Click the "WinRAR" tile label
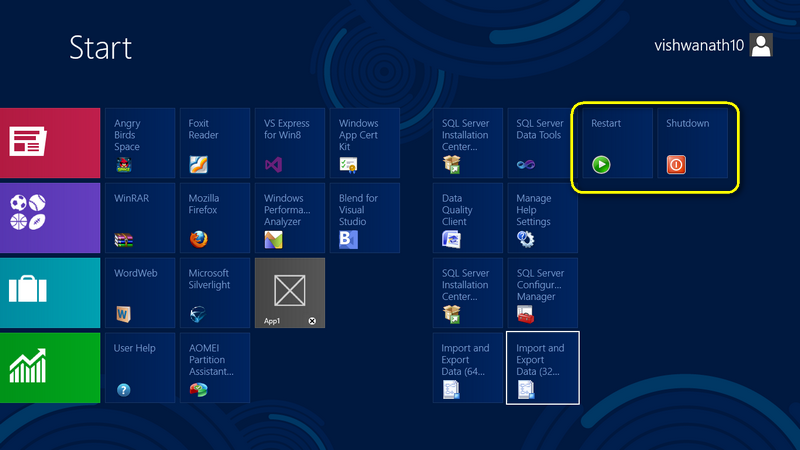 pos(132,198)
